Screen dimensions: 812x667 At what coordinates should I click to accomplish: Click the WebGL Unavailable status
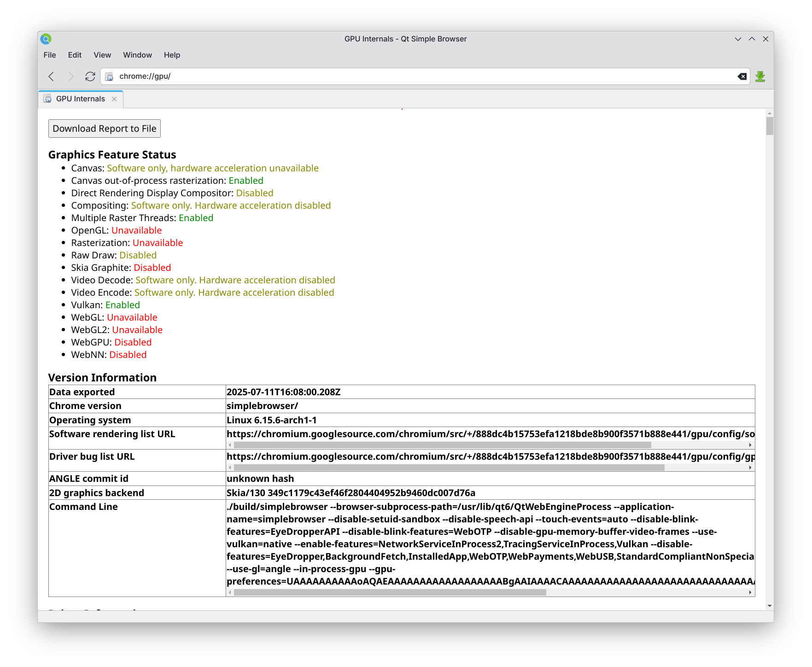[132, 317]
